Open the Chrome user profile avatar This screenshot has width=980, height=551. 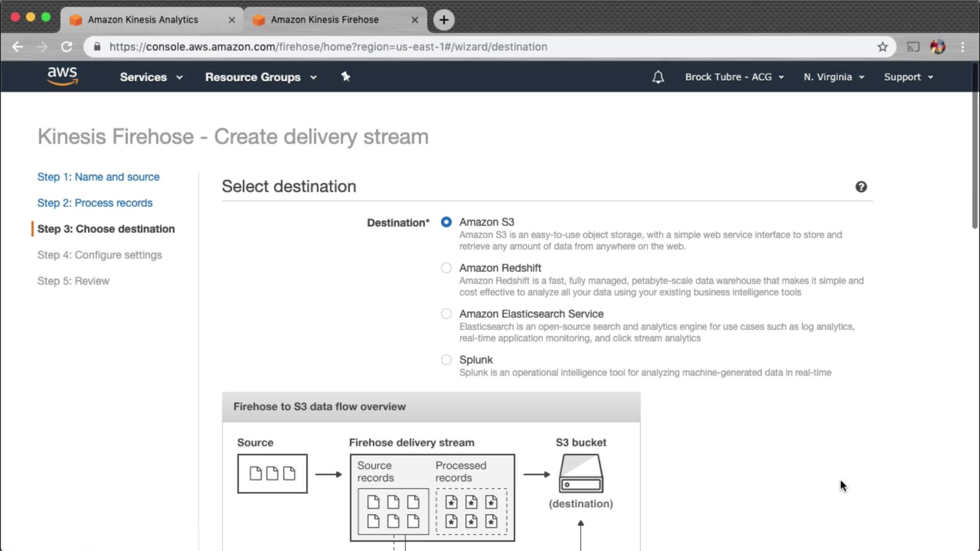[938, 47]
